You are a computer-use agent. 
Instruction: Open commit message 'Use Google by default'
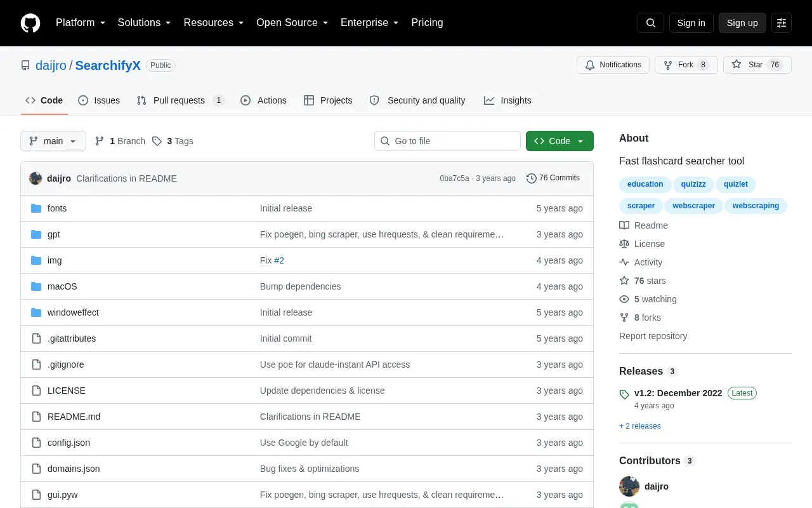pyautogui.click(x=304, y=443)
